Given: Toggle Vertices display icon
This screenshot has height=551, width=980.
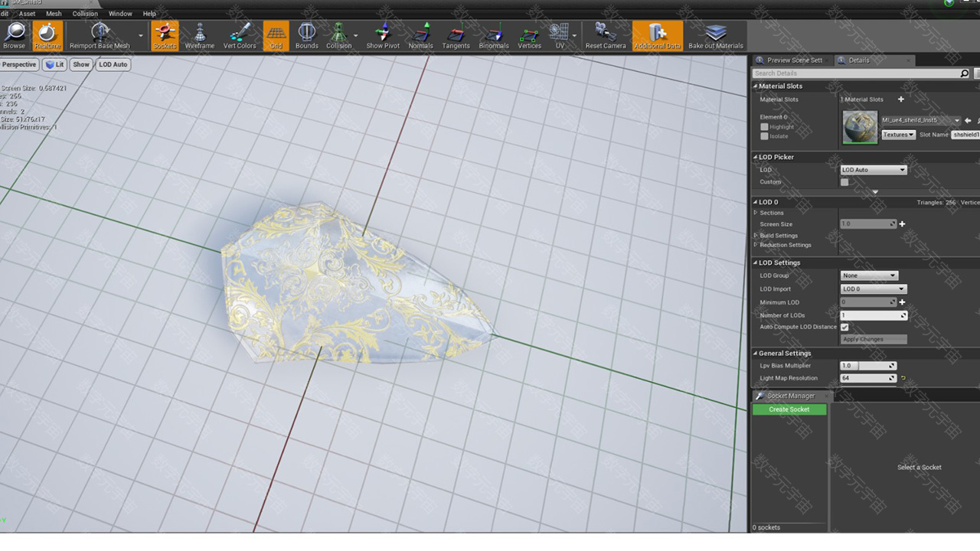Looking at the screenshot, I should (529, 35).
